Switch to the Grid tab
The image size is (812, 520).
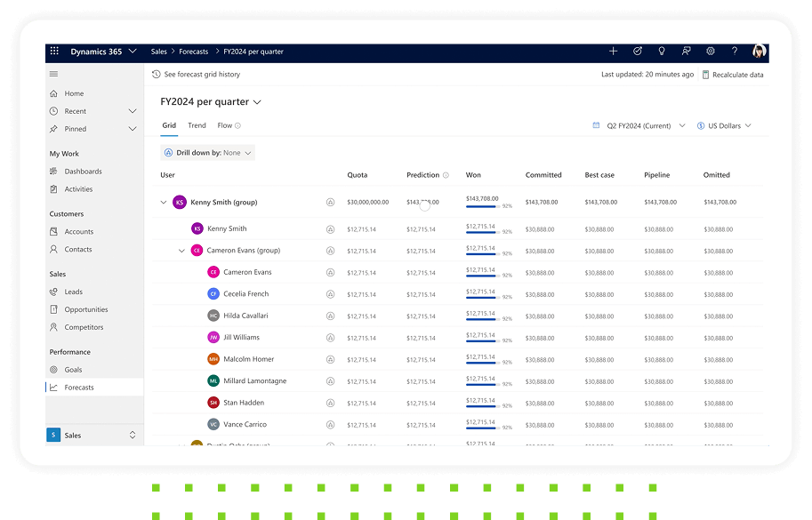point(169,125)
